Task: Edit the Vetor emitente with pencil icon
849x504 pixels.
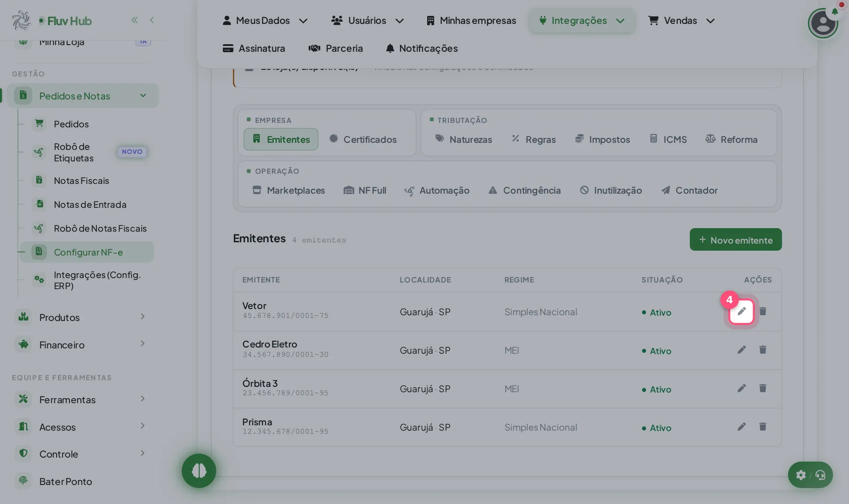Action: pos(742,312)
